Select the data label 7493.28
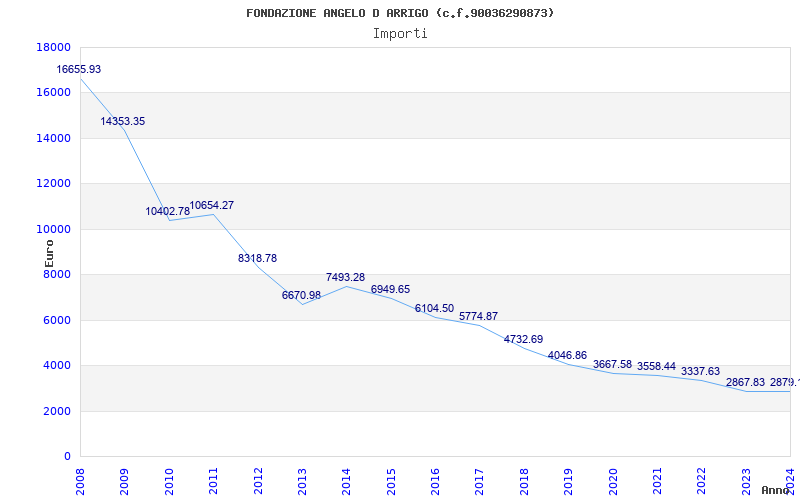Viewport: 800px width, 500px height. (x=345, y=278)
